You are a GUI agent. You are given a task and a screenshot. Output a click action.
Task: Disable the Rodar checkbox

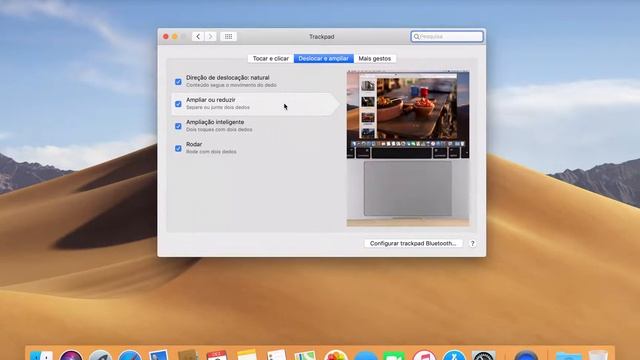pyautogui.click(x=178, y=148)
